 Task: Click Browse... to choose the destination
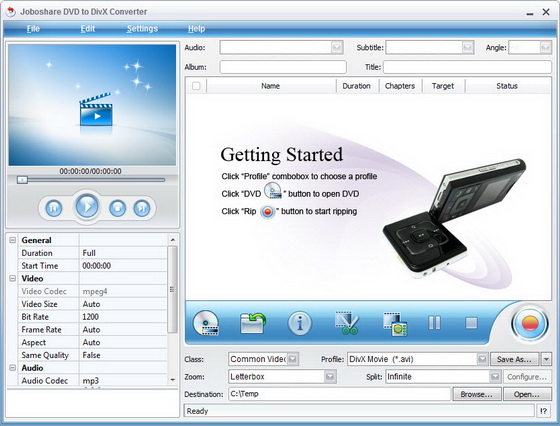click(x=476, y=394)
